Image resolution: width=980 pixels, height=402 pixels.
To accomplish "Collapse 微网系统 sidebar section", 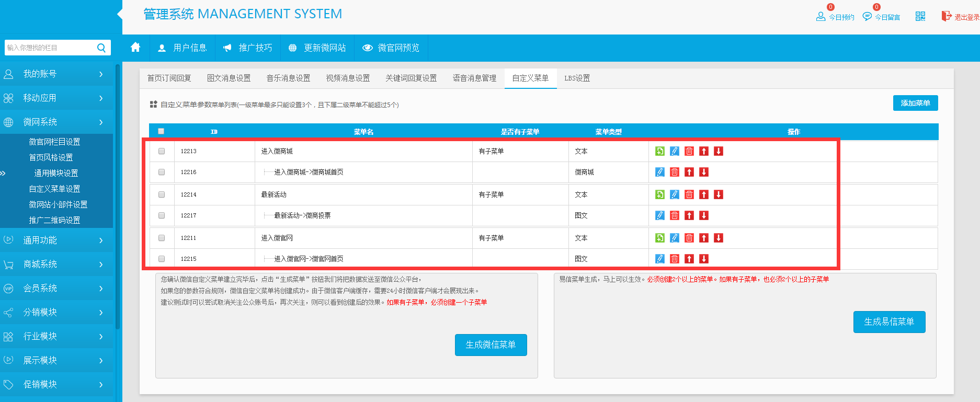I will pos(56,122).
